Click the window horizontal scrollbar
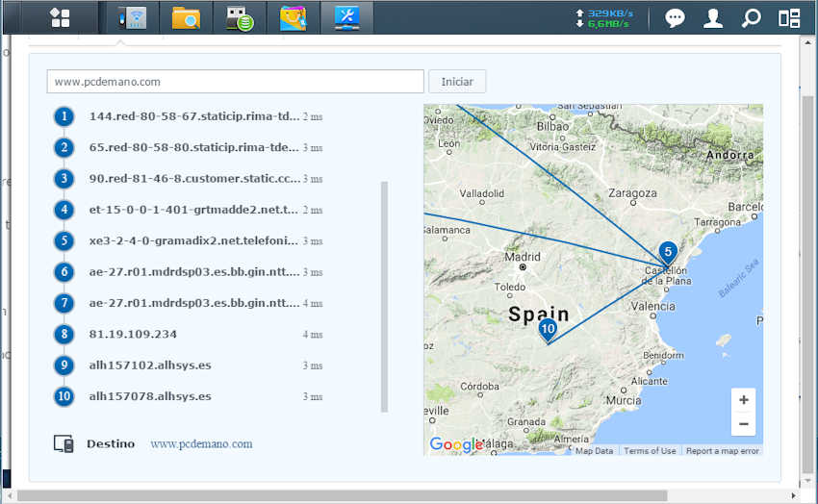This screenshot has height=504, width=818. click(343, 495)
